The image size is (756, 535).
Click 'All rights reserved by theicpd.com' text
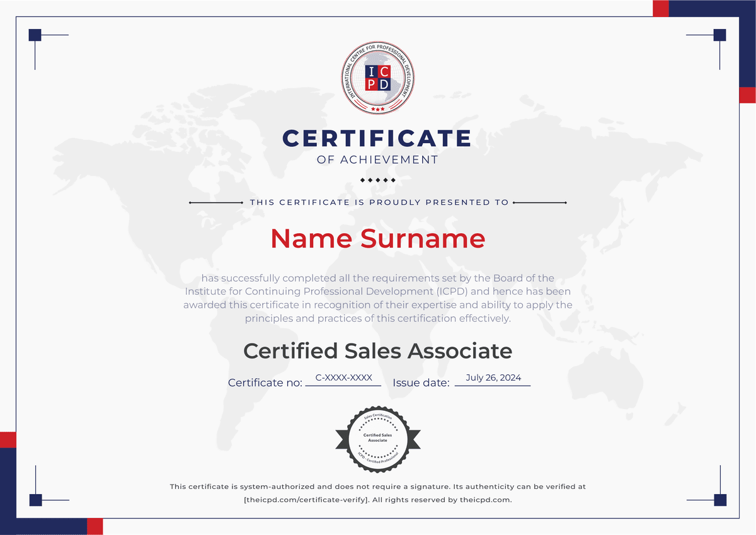[x=442, y=500]
